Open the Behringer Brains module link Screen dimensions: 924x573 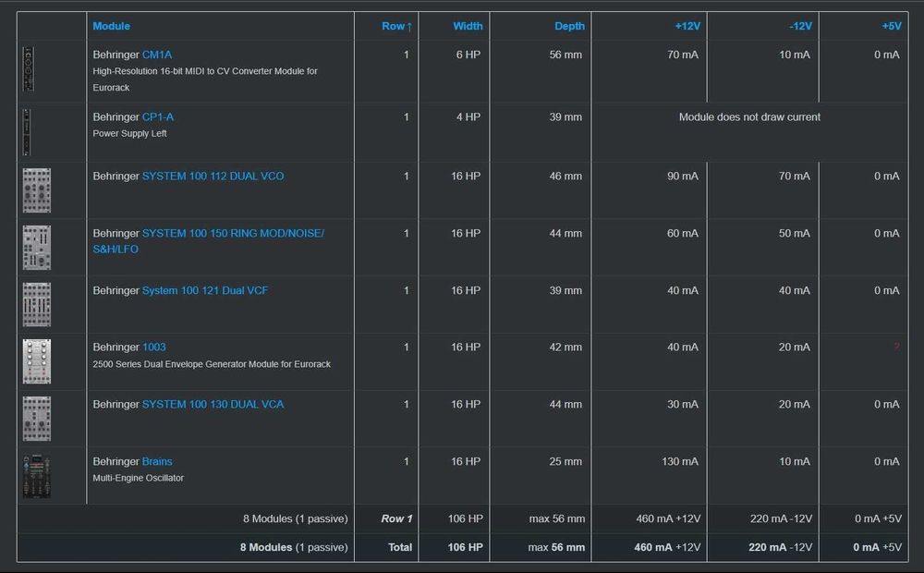click(157, 461)
